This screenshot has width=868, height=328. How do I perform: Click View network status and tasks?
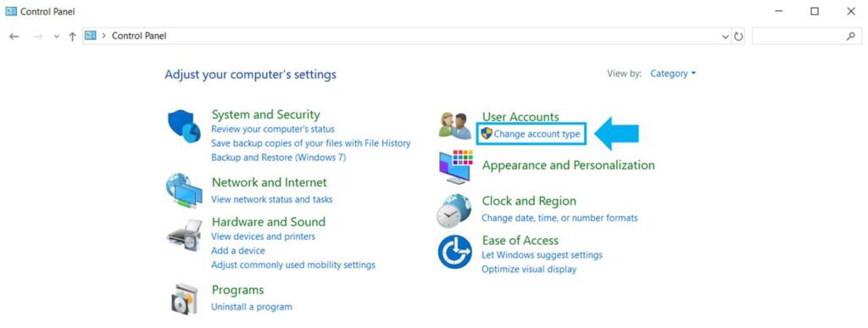(x=272, y=199)
